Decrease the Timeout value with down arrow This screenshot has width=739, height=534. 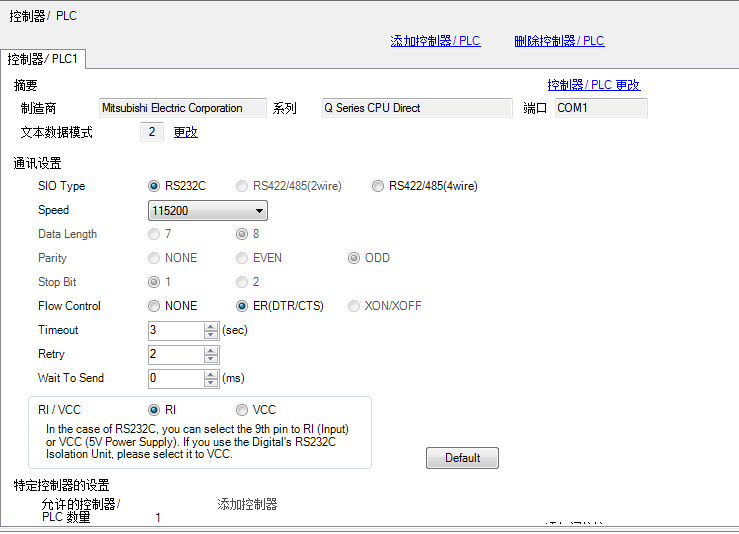pos(211,335)
